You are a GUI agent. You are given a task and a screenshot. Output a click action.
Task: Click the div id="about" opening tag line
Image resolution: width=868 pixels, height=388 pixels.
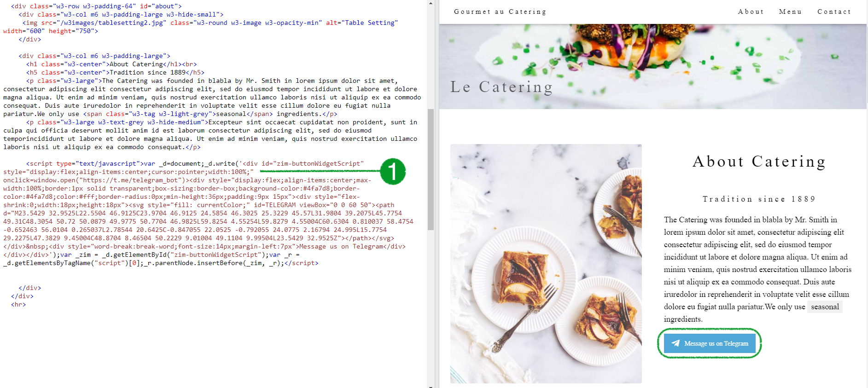(96, 6)
